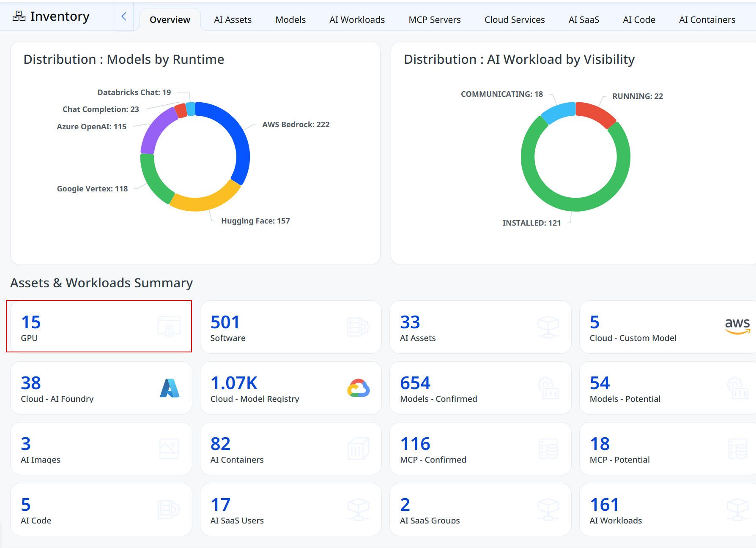Image resolution: width=756 pixels, height=548 pixels.
Task: Click the 'COMMUNICATING: 18' chart label
Action: point(502,94)
